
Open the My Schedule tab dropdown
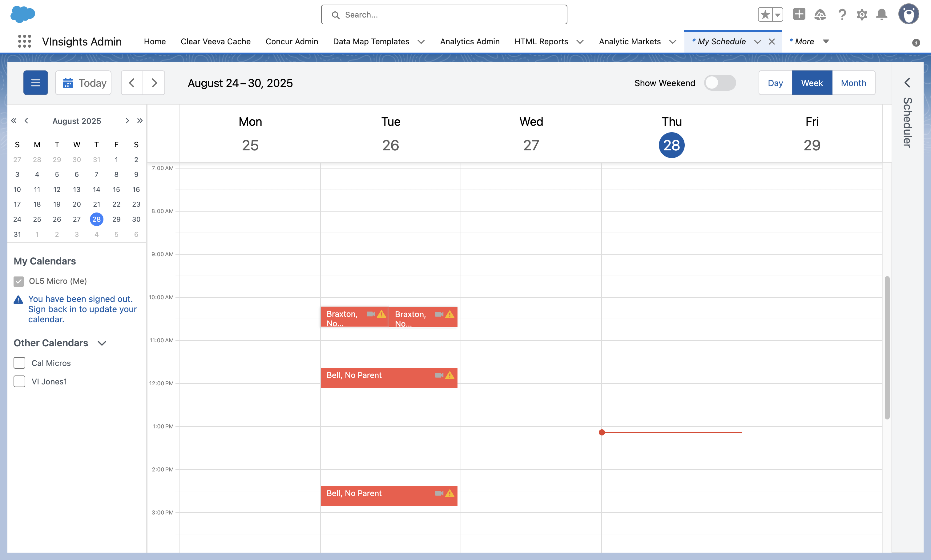click(758, 42)
